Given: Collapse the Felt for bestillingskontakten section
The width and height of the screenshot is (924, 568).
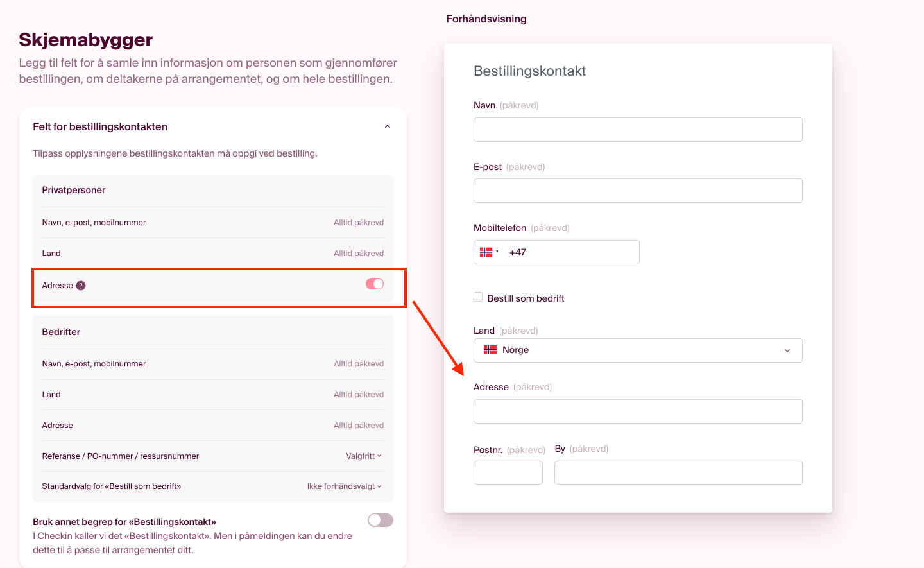Looking at the screenshot, I should pos(388,127).
